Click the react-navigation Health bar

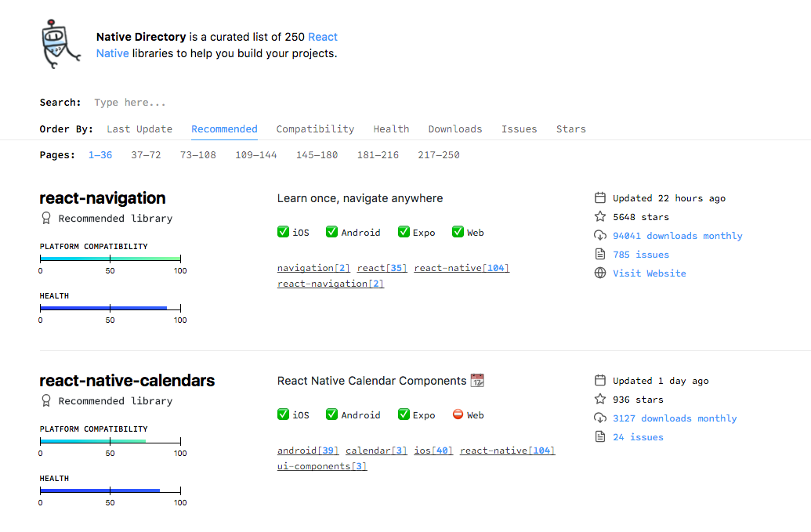coord(110,308)
